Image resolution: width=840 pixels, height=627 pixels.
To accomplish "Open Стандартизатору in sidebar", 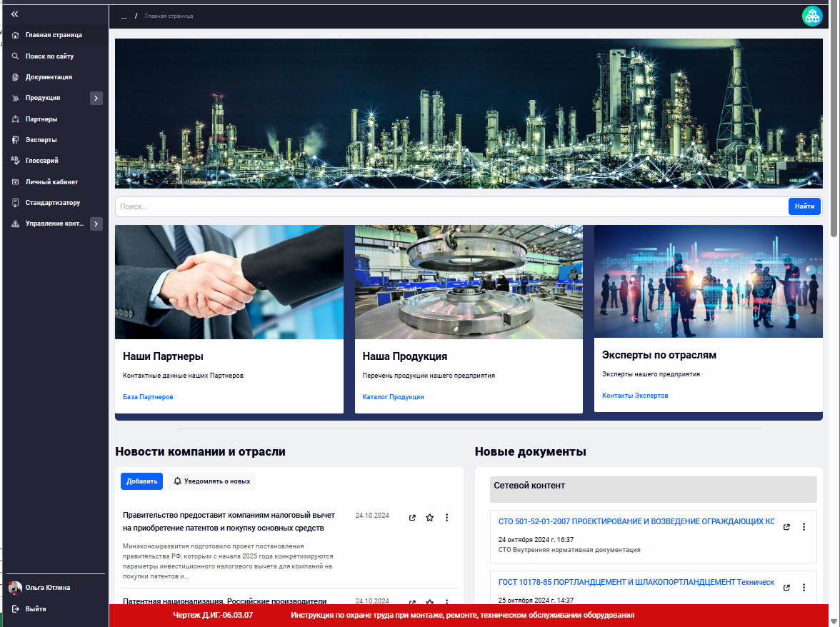I will point(53,202).
